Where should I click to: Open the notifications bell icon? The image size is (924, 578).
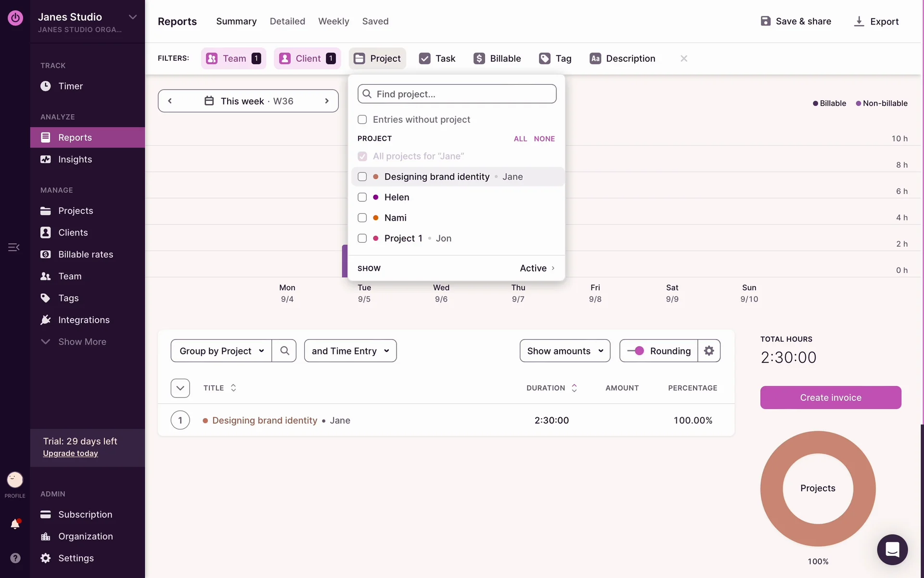15,525
